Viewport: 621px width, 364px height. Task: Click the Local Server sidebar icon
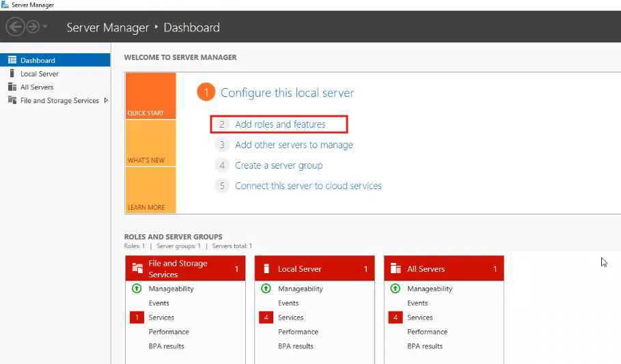point(12,73)
